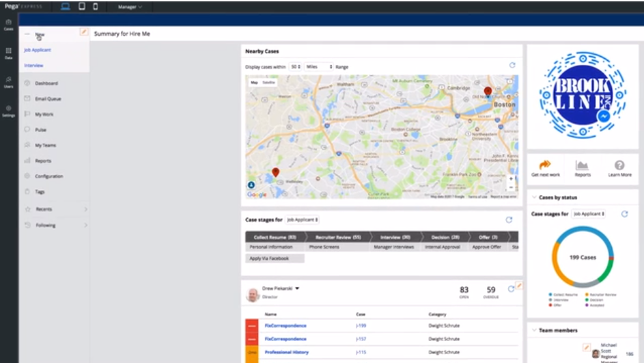Switch to tablet preview icon
The width and height of the screenshot is (644, 363).
[x=82, y=7]
